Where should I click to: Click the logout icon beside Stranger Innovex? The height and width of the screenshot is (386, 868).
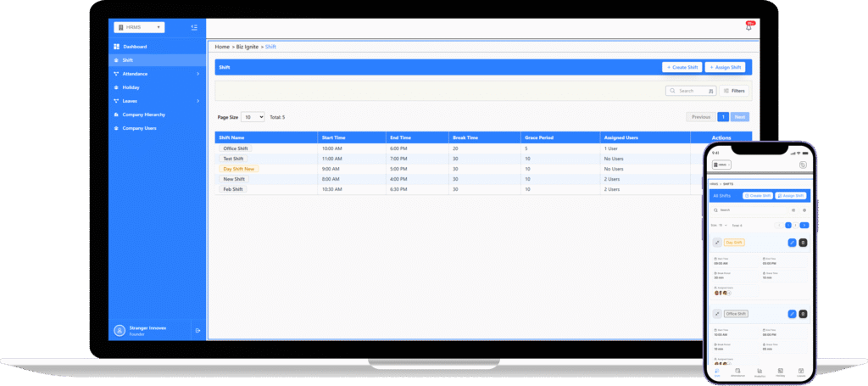click(x=197, y=330)
